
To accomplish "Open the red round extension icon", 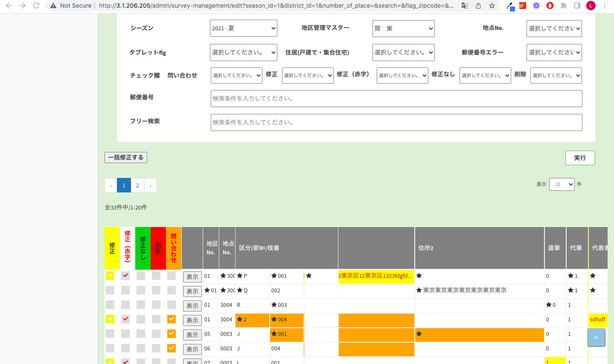I will (x=550, y=6).
